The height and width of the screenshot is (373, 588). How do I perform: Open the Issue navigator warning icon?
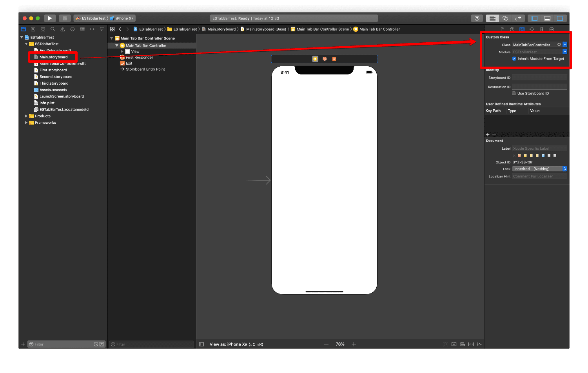(x=62, y=29)
